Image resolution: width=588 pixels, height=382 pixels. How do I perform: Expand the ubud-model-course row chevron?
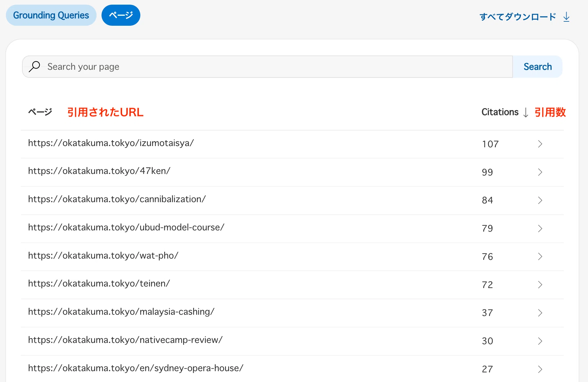click(x=540, y=229)
